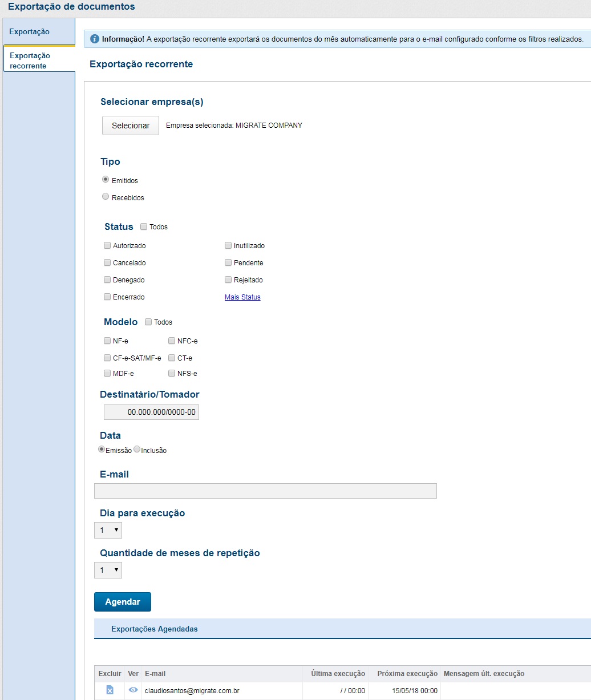The height and width of the screenshot is (700, 591).
Task: Enable the NF-e model checkbox
Action: [107, 341]
